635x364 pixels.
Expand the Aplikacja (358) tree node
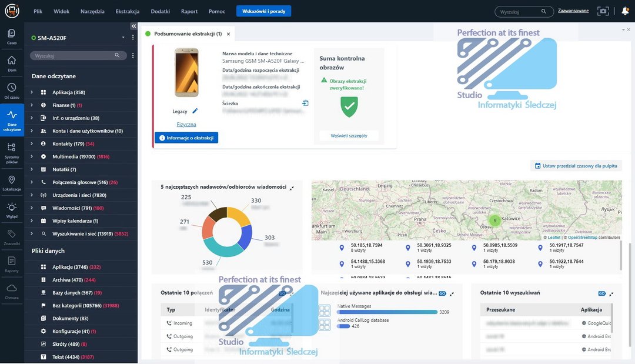(32, 92)
